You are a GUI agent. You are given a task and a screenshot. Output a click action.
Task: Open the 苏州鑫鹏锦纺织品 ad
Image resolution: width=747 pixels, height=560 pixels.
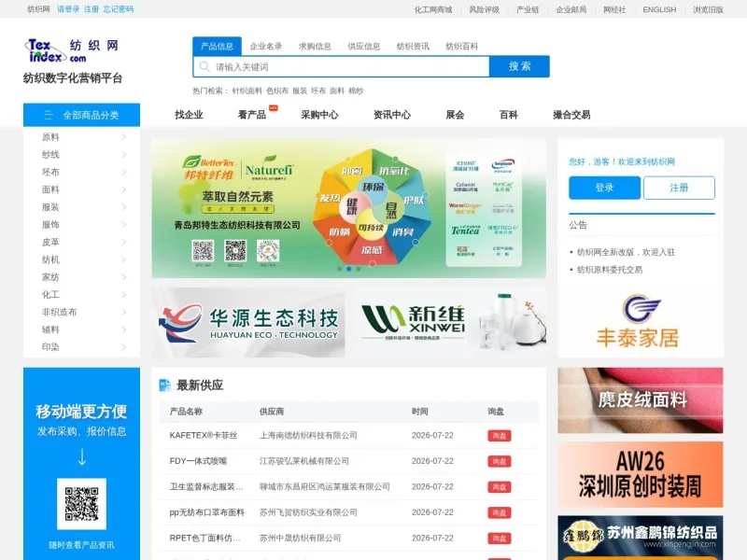pyautogui.click(x=641, y=538)
